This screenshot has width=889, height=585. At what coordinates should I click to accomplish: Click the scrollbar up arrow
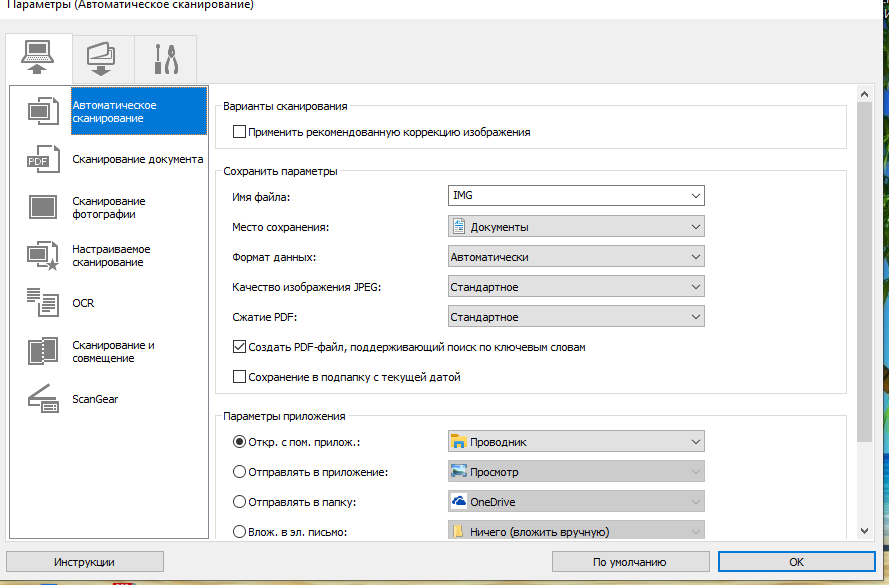[x=864, y=94]
